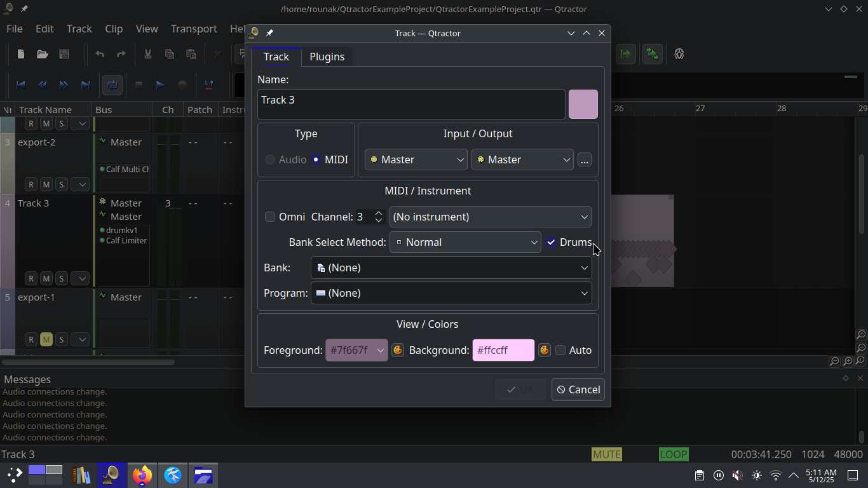Screen dimensions: 868x488
Task: Click the MUTE status bar indicator
Action: (606, 454)
